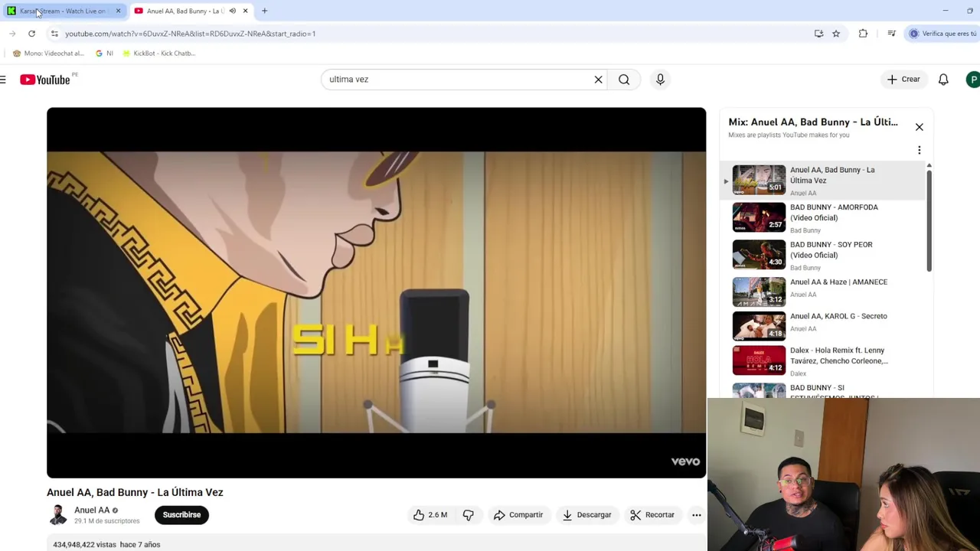Viewport: 980px width, 551px height.
Task: Click Compartir share button
Action: (518, 515)
